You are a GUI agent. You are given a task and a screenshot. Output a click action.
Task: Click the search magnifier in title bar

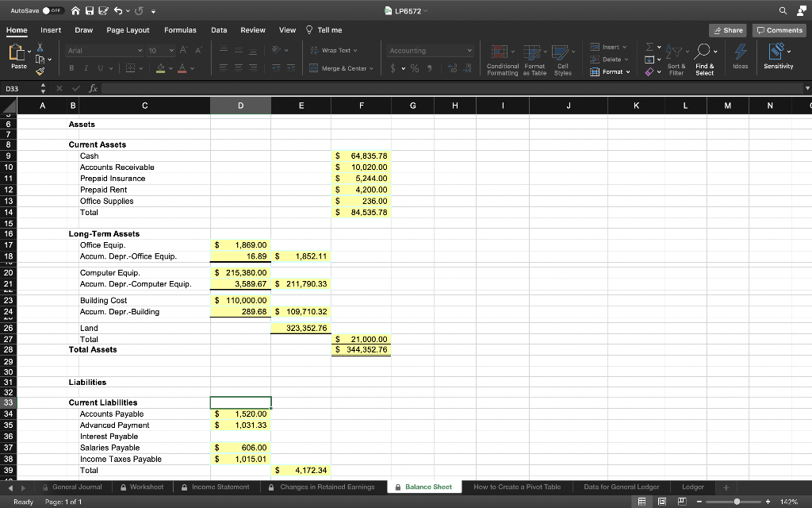tap(783, 10)
